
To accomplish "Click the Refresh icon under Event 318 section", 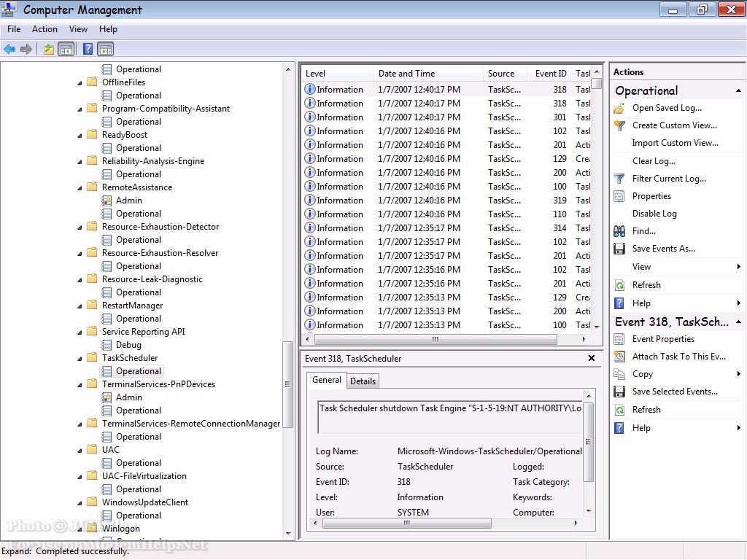I will (619, 410).
